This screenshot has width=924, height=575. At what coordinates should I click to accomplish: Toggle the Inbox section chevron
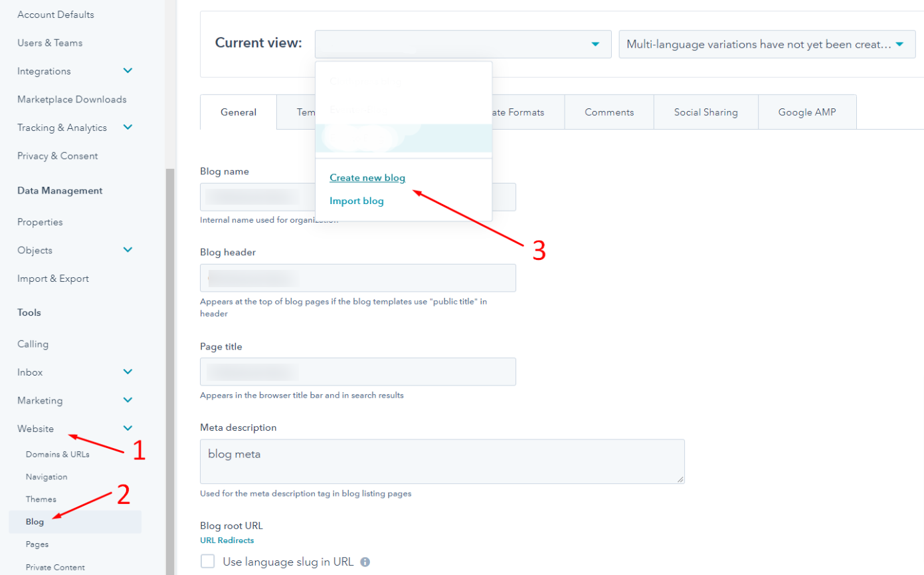[128, 372]
